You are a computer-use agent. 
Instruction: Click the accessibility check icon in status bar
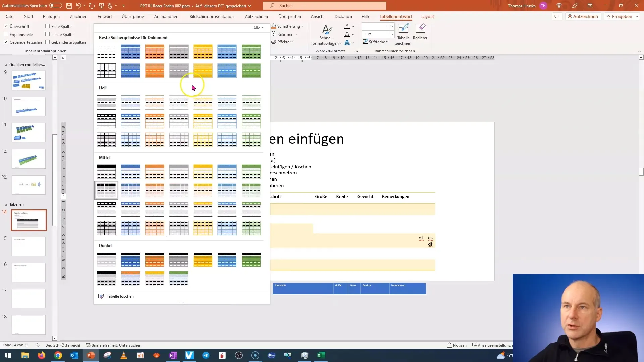click(88, 345)
